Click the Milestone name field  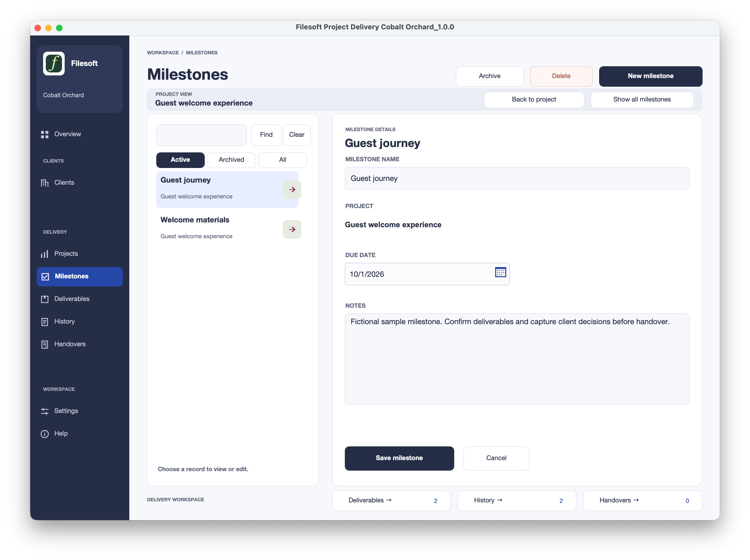517,178
